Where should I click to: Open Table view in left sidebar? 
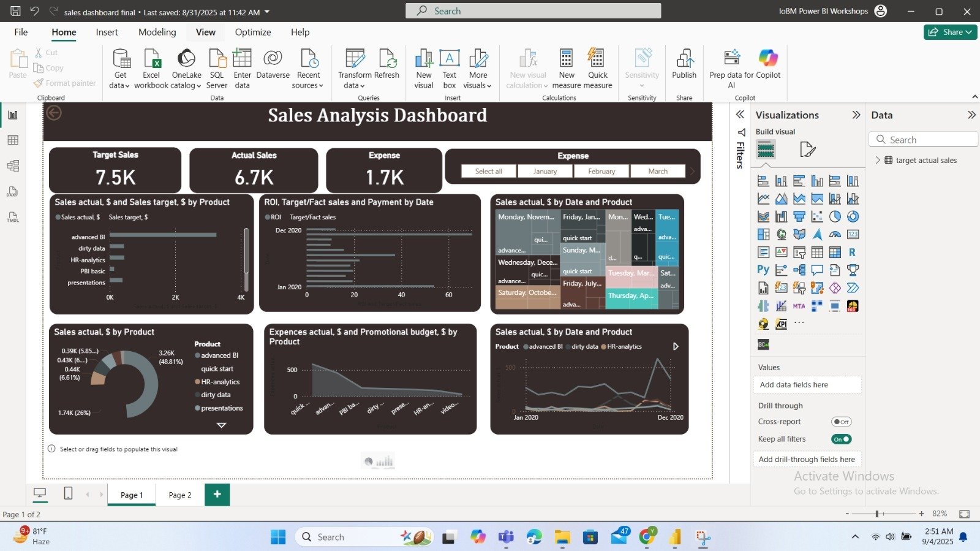point(13,140)
